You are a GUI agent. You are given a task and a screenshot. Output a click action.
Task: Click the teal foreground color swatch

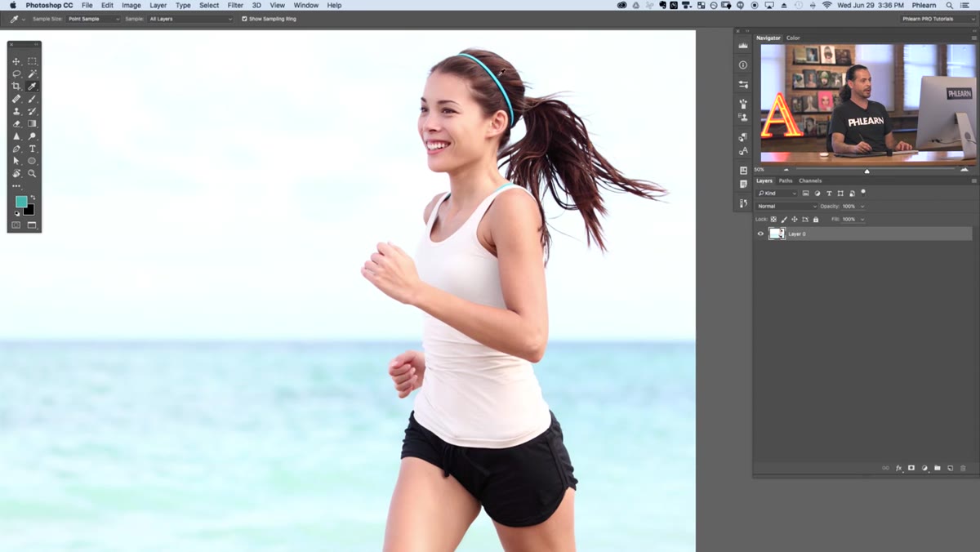pos(21,202)
